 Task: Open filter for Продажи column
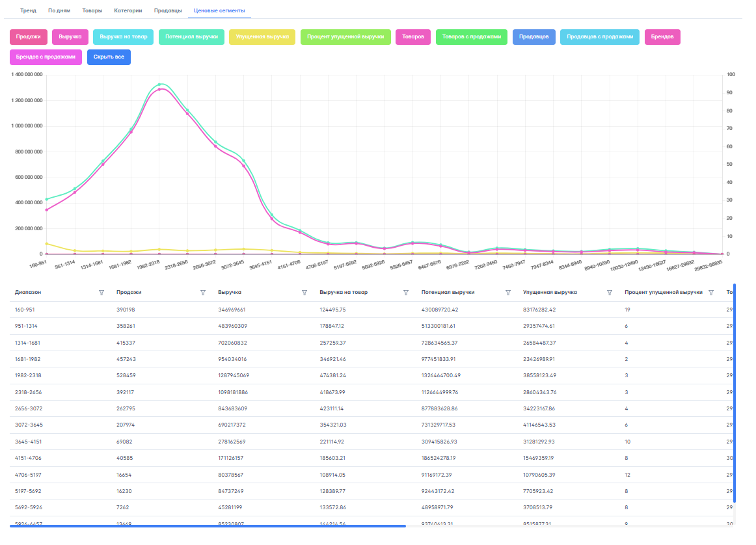pos(203,293)
